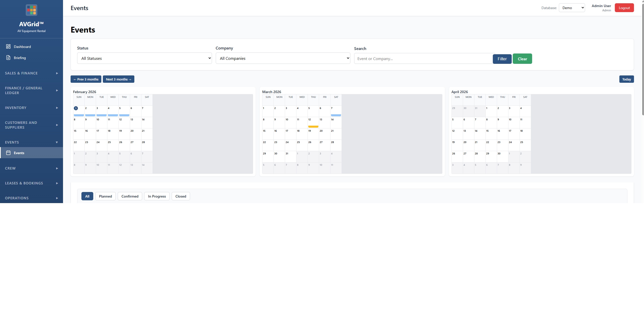644x330 pixels.
Task: Switch to the Confirmed events tab
Action: (x=130, y=196)
